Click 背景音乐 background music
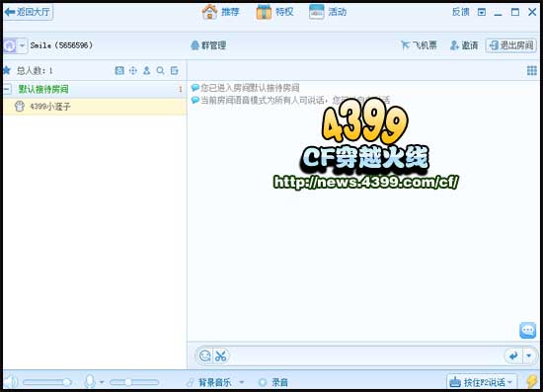 tap(209, 382)
